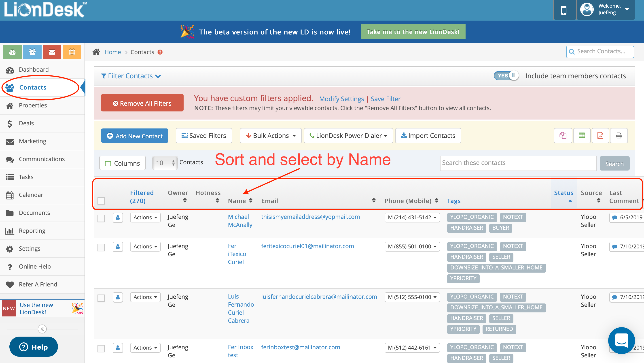644x363 pixels.
Task: Click the orange calendar shortcut icon
Action: tap(72, 52)
